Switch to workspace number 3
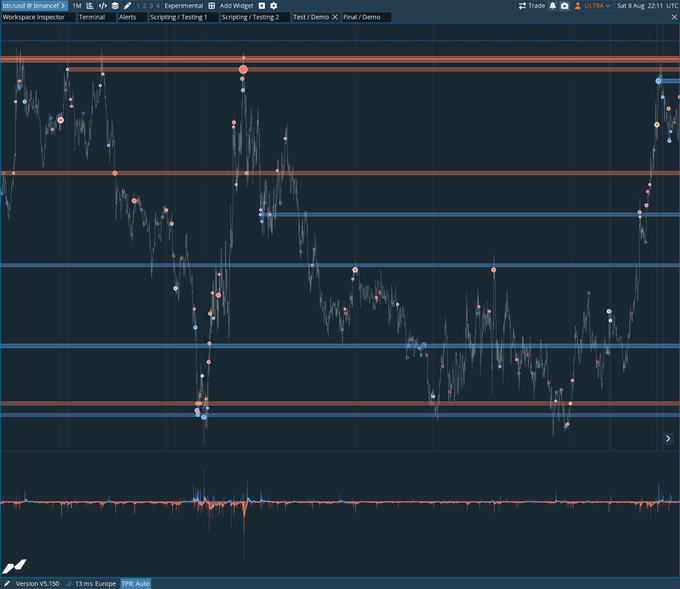680x589 pixels. point(151,6)
